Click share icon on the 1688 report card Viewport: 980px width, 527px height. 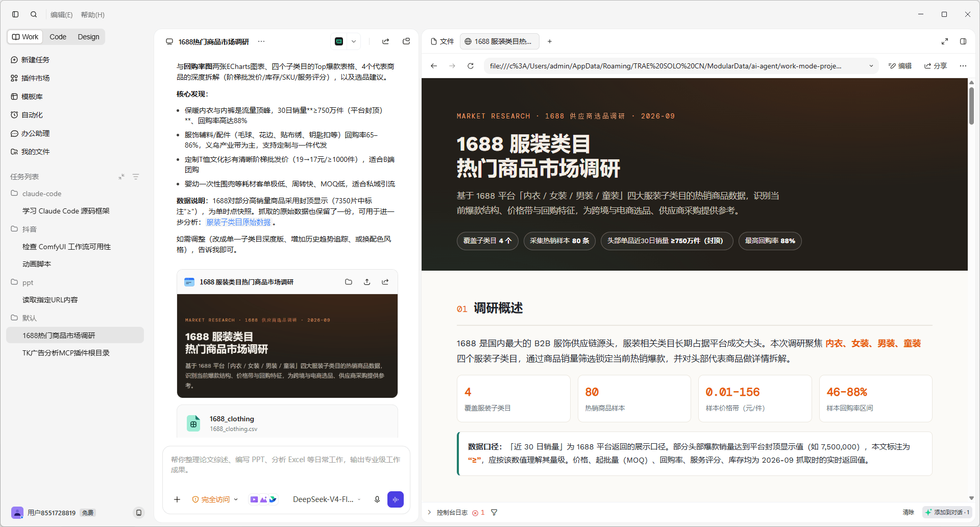pos(385,282)
